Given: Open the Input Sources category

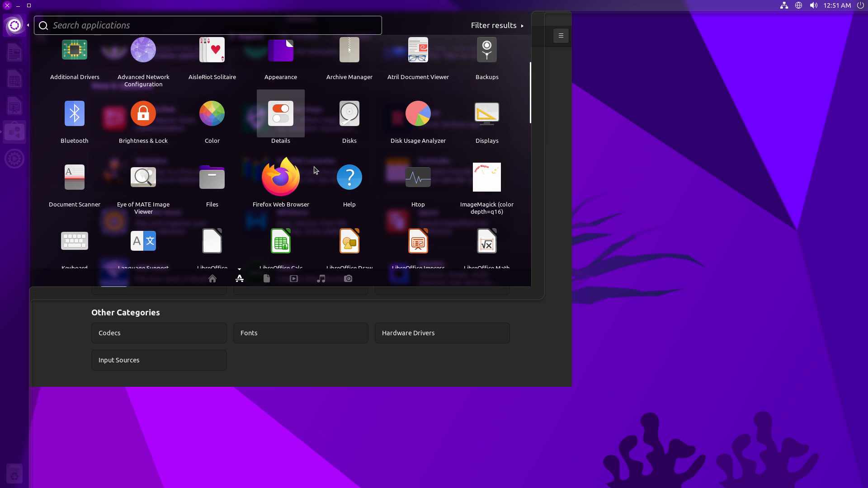Looking at the screenshot, I should click(159, 360).
